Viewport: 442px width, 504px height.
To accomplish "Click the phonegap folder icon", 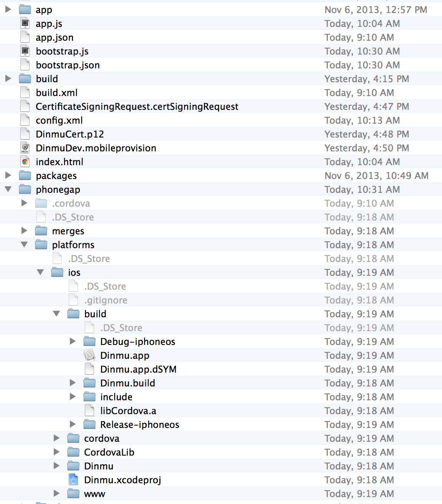I will tap(25, 189).
